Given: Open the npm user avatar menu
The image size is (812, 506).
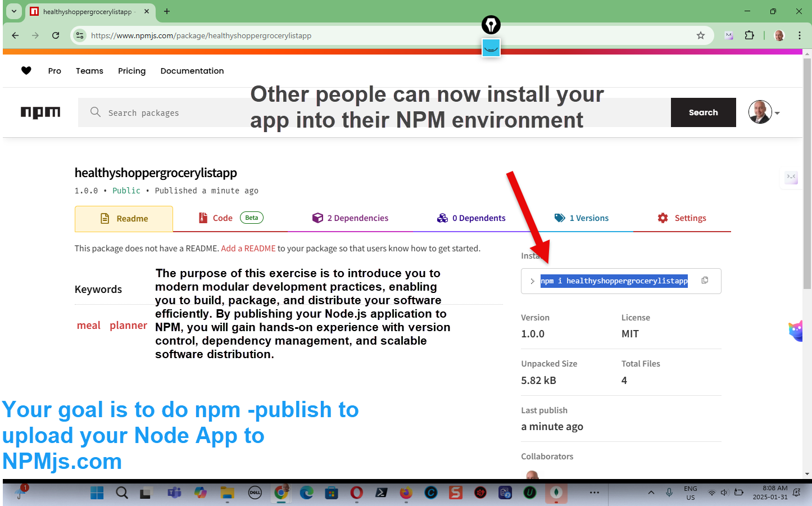Looking at the screenshot, I should coord(764,112).
